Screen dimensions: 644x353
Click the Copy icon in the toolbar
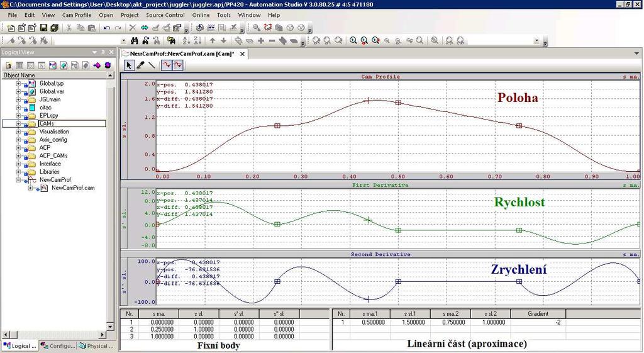(80, 28)
